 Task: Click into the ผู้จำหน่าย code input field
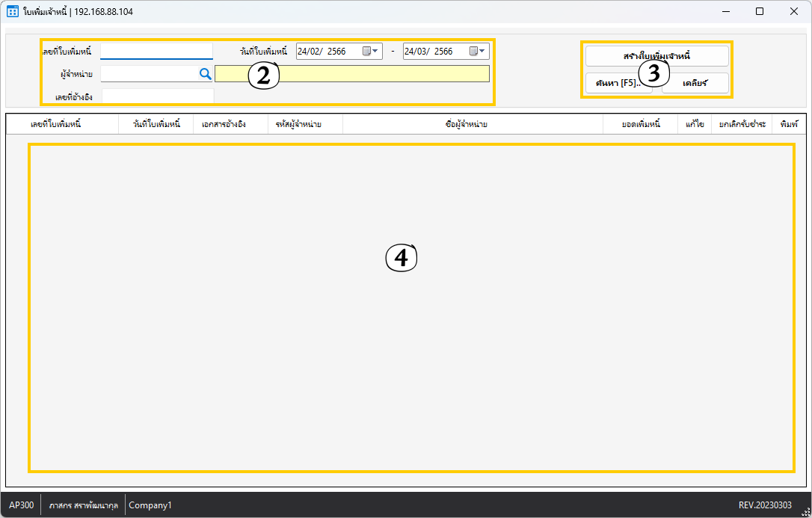pyautogui.click(x=148, y=74)
